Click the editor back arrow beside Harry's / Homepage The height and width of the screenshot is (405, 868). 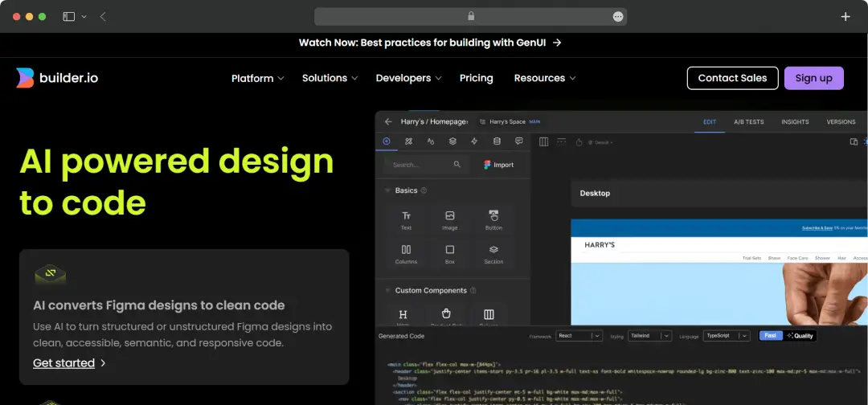coord(388,121)
